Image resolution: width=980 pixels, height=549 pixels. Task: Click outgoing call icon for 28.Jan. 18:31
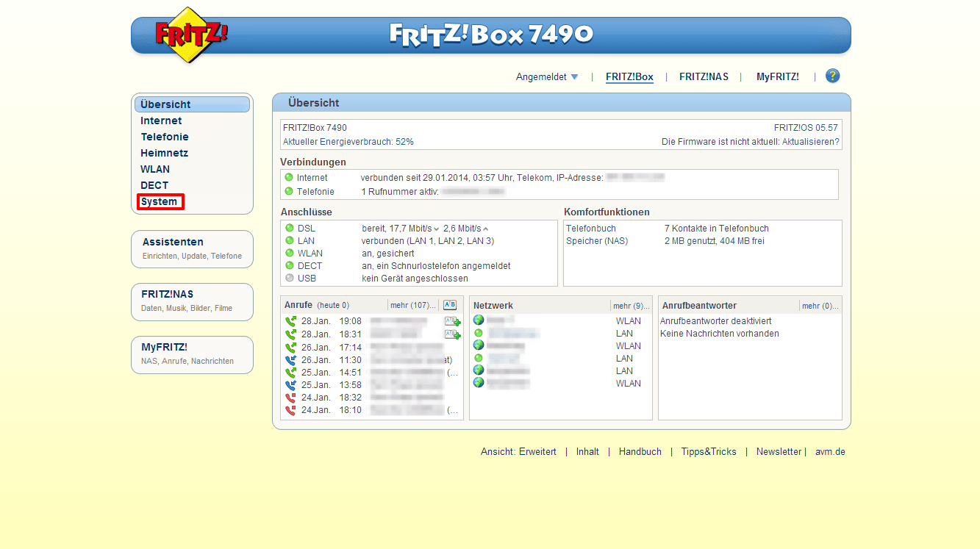(x=290, y=334)
